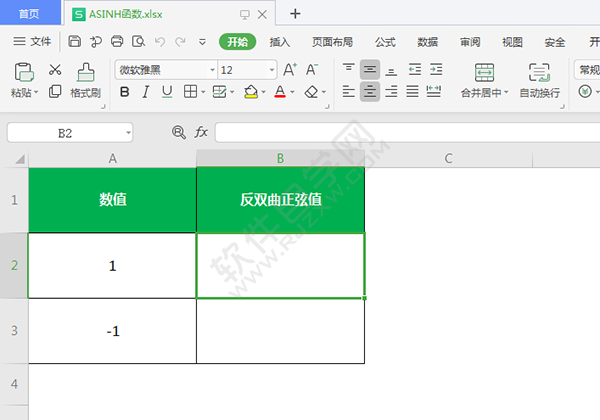This screenshot has width=600, height=420.
Task: Click the currency format icon
Action: (585, 91)
